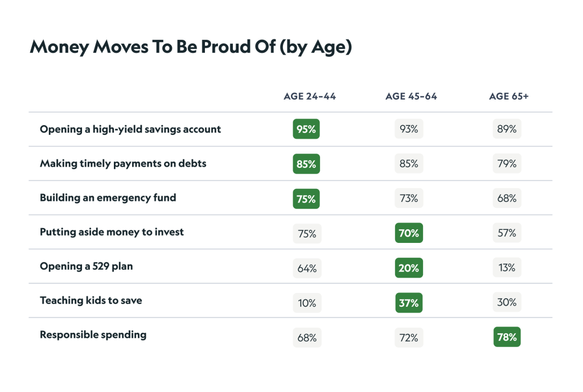Image resolution: width=583 pixels, height=392 pixels.
Task: Click the green 95% badge
Action: click(x=306, y=129)
